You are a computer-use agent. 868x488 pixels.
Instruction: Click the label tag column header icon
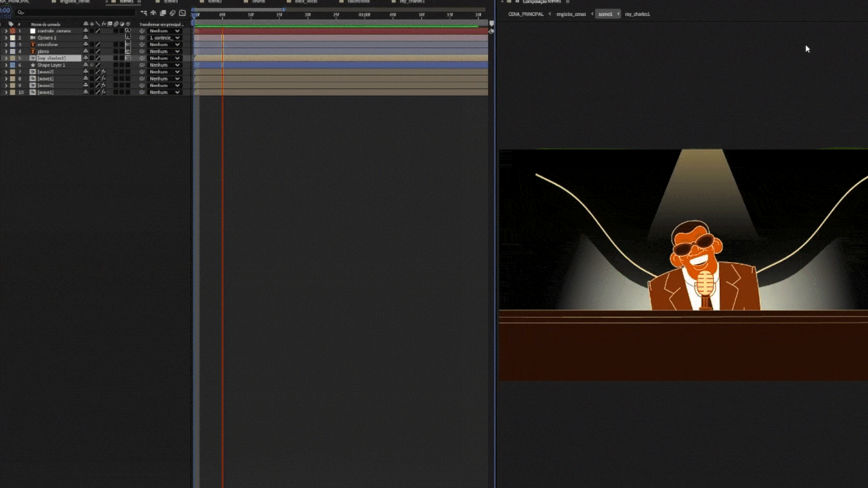[x=11, y=24]
